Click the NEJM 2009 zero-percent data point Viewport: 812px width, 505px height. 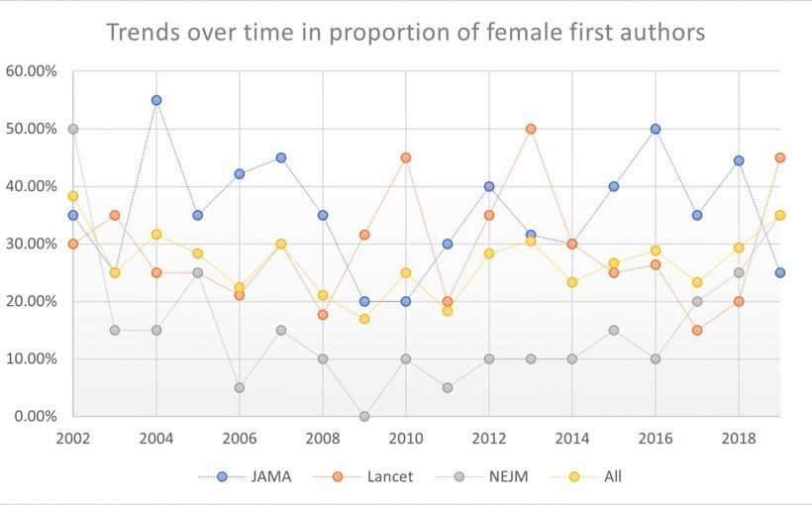[x=364, y=416]
